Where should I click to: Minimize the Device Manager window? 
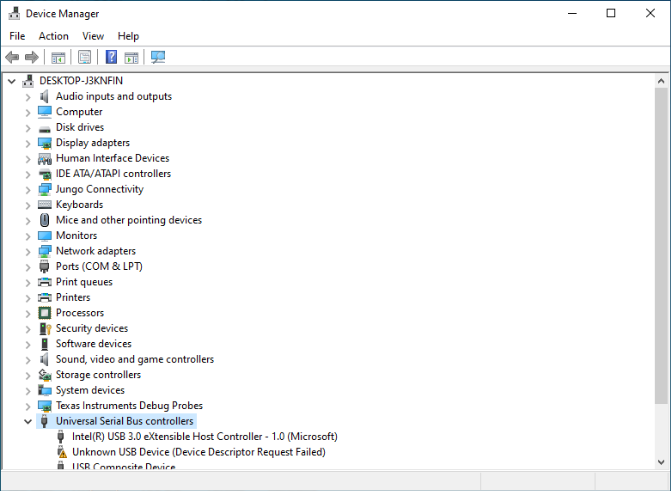point(572,13)
